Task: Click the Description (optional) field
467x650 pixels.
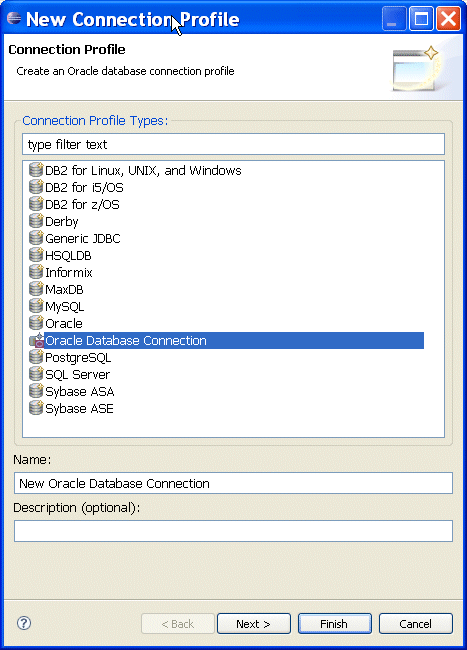Action: coord(233,531)
